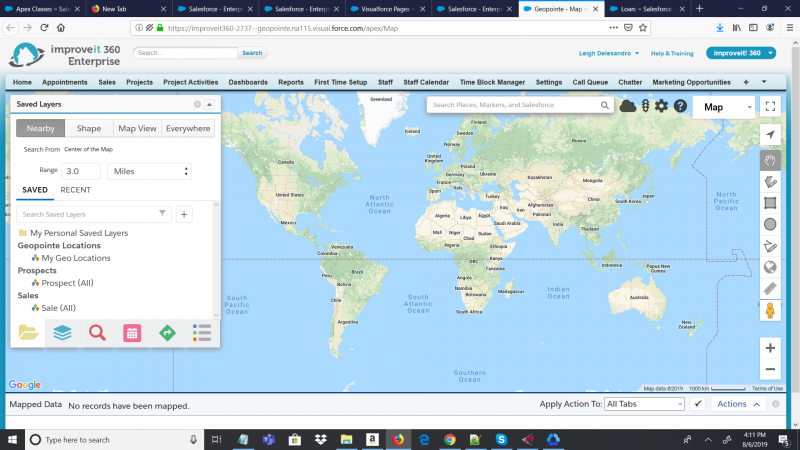Click the Range value field
This screenshot has width=800, height=450.
coord(81,171)
